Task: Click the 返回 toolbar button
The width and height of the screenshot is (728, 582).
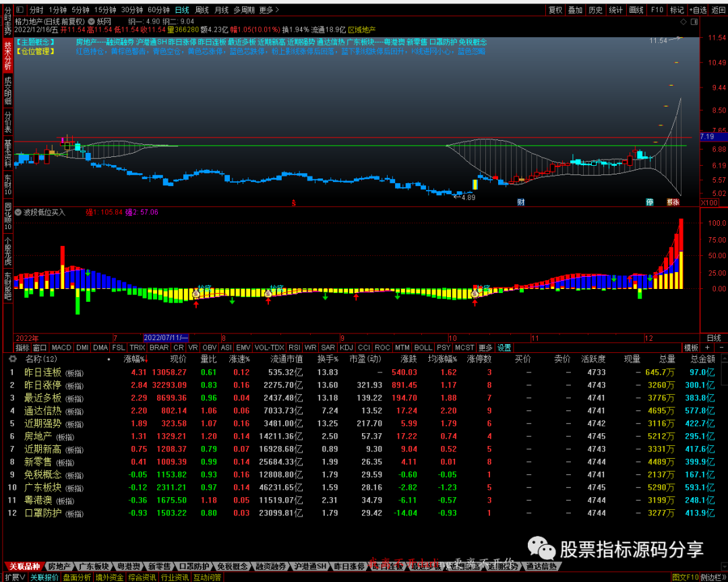Action: (x=719, y=9)
